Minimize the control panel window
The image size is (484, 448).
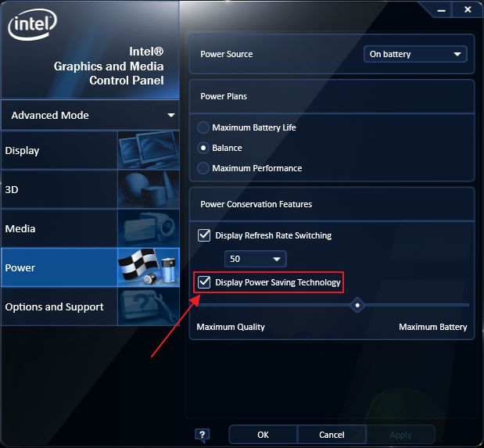[x=442, y=10]
